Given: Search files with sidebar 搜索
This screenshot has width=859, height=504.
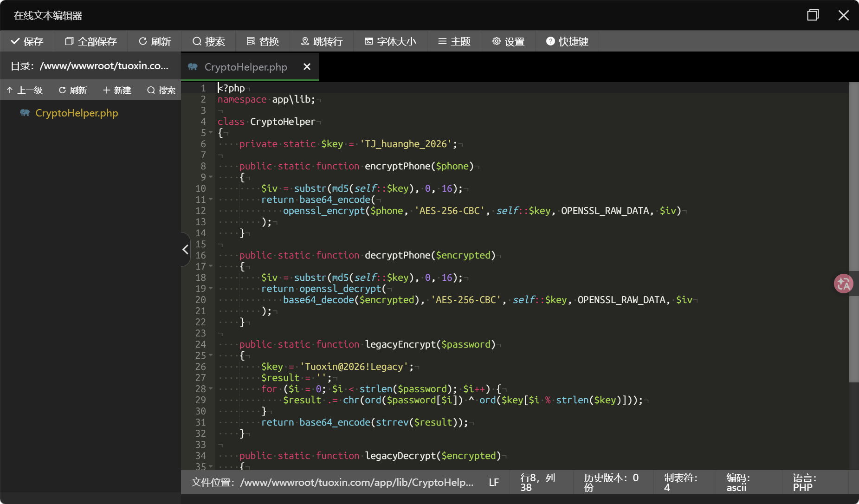Looking at the screenshot, I should pyautogui.click(x=161, y=90).
